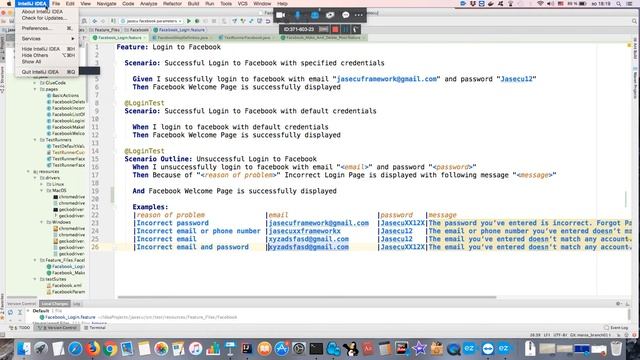Click the green Run button in the toolbar
The image size is (640, 360).
click(x=189, y=21)
